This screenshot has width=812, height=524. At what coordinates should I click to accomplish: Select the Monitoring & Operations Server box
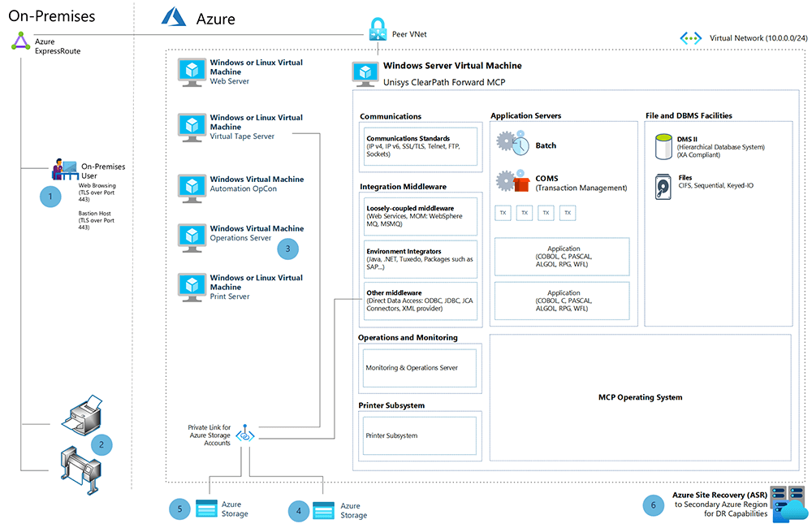[420, 368]
